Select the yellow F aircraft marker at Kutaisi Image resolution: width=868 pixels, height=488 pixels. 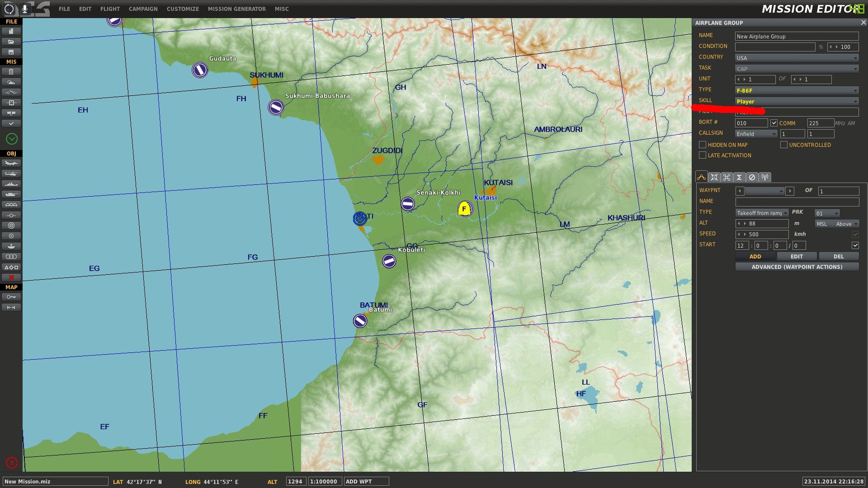[464, 209]
